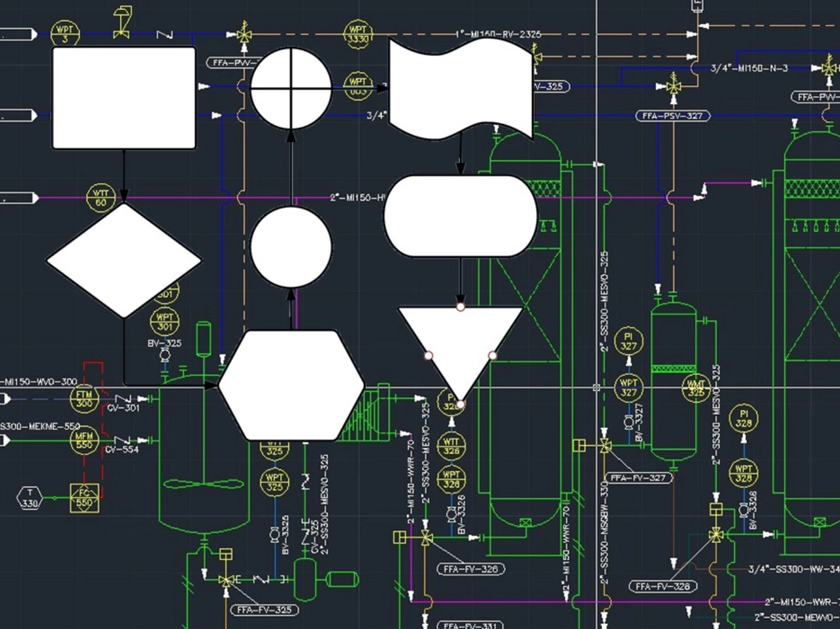Click the agitator impeller inside the vessel
840x629 pixels.
point(203,485)
